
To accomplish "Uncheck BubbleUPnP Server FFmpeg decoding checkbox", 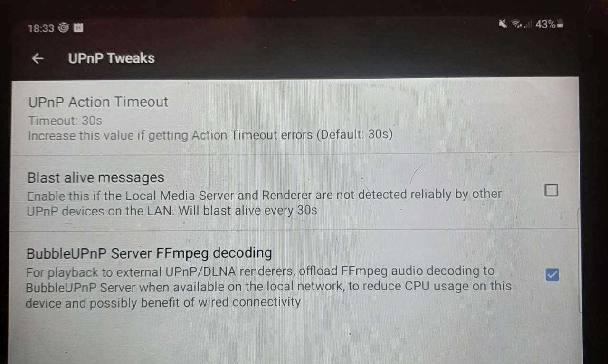I will click(x=552, y=275).
